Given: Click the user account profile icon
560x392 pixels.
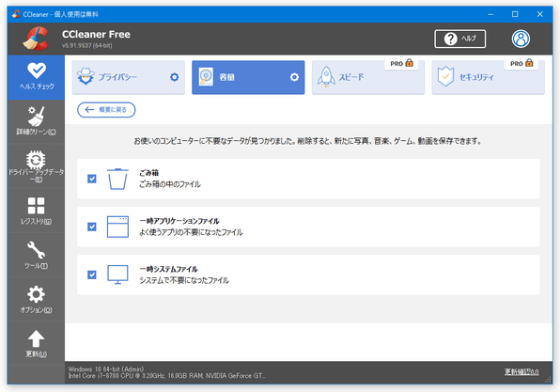Looking at the screenshot, I should (x=521, y=39).
